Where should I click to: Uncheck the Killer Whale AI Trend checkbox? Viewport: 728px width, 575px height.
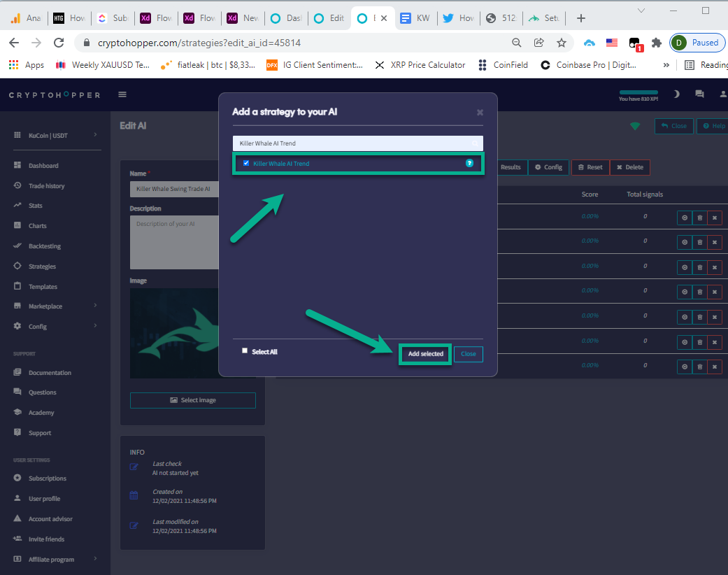pos(246,163)
